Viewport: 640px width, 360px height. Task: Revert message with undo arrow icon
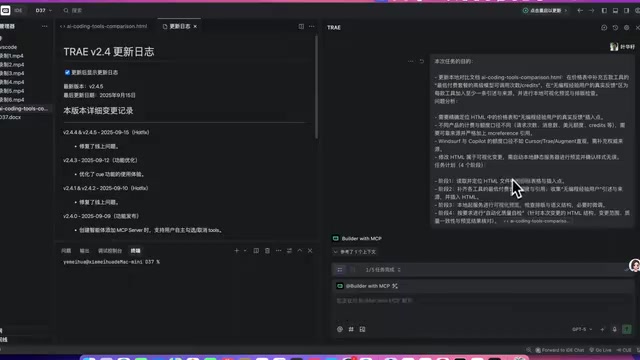(422, 61)
